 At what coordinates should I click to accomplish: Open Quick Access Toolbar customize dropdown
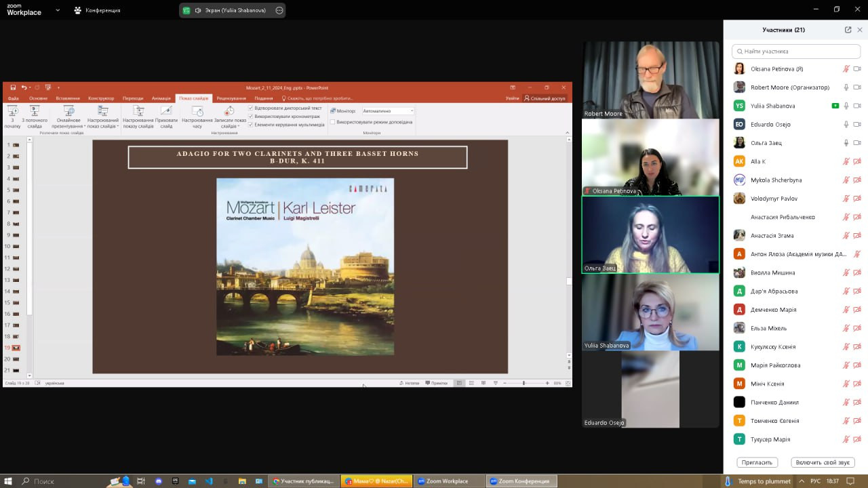tap(58, 87)
